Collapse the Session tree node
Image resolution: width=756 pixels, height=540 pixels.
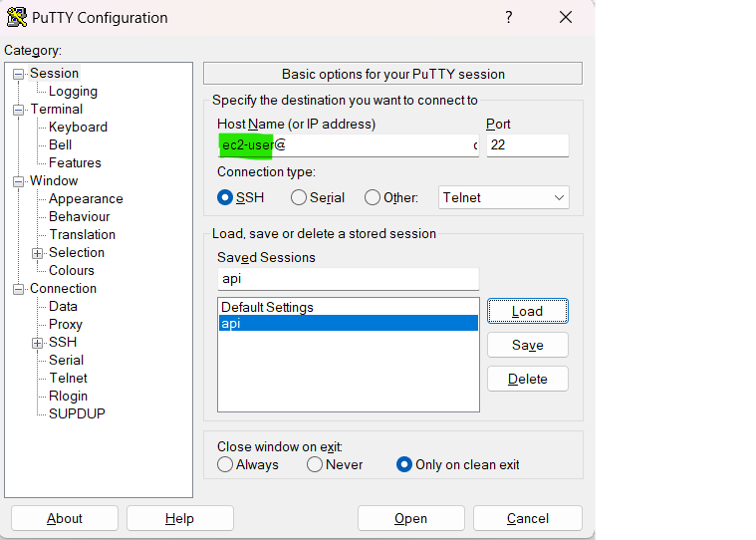[x=18, y=74]
